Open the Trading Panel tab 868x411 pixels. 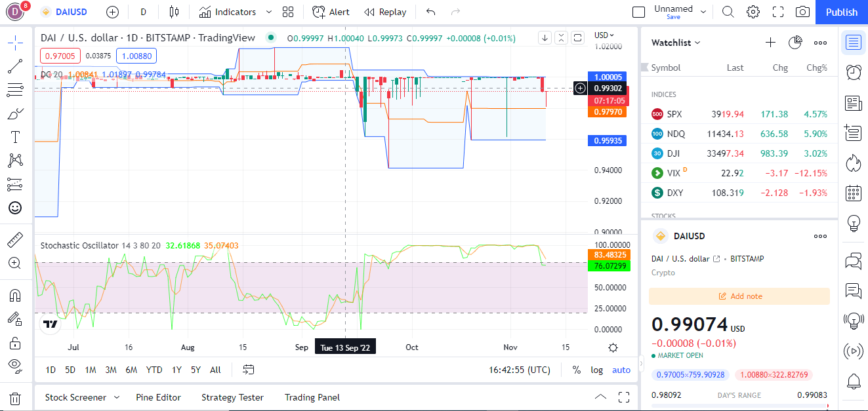tap(312, 397)
